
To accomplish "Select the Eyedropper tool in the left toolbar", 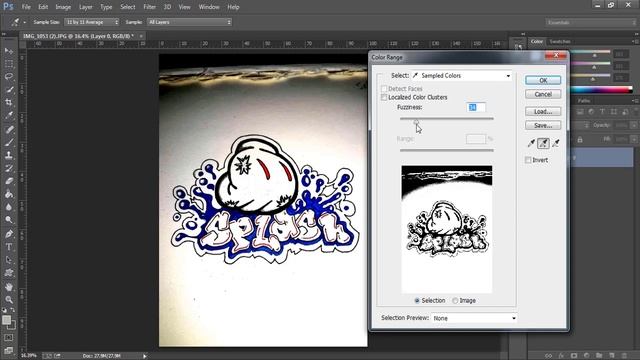I will [x=9, y=116].
